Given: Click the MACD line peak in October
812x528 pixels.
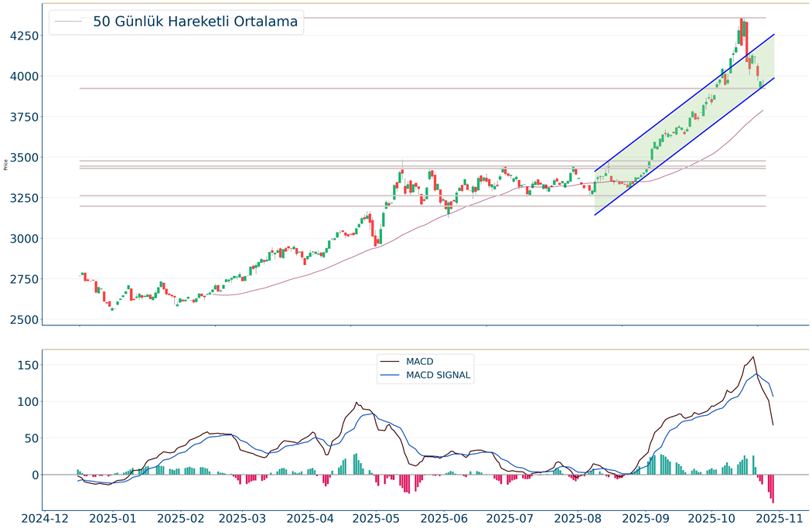Looking at the screenshot, I should click(x=752, y=357).
